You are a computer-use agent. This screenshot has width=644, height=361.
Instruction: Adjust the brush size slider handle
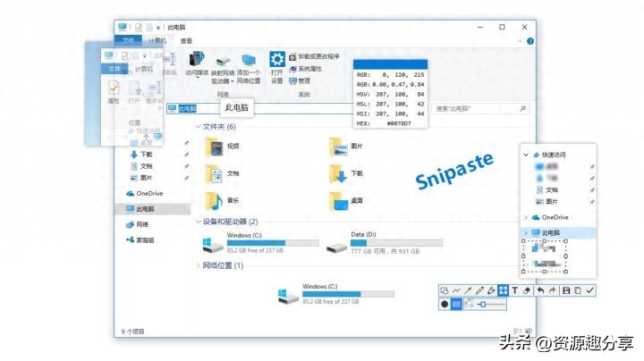(483, 305)
